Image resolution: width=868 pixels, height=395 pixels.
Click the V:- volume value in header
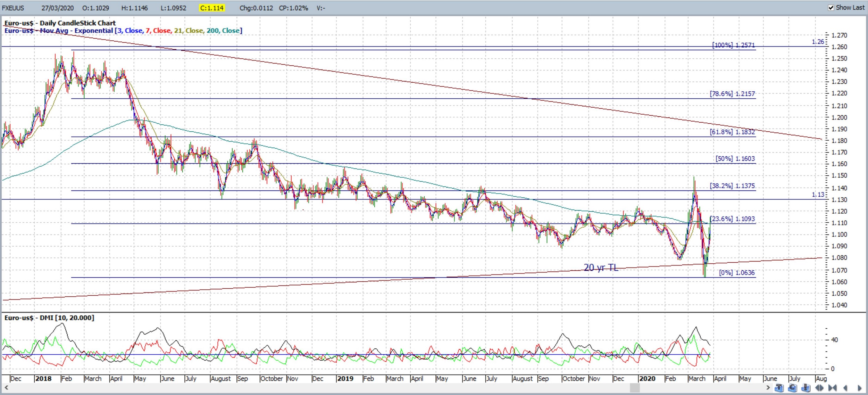[321, 8]
